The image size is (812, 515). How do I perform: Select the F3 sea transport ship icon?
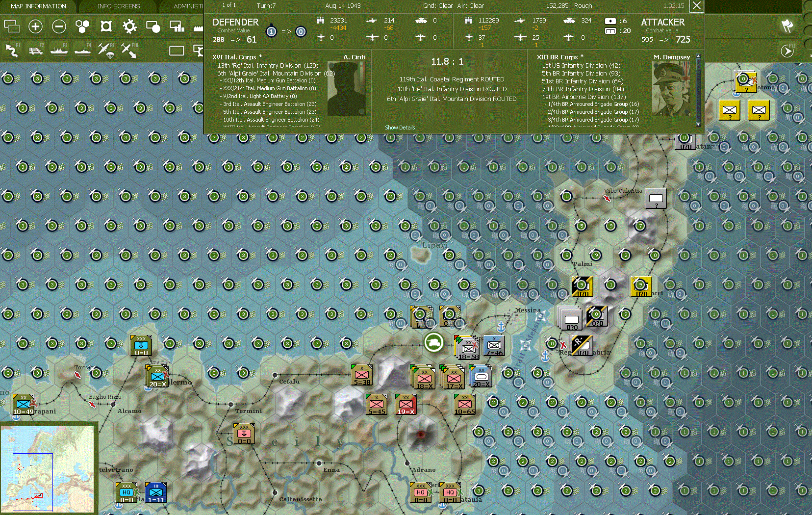pyautogui.click(x=59, y=51)
